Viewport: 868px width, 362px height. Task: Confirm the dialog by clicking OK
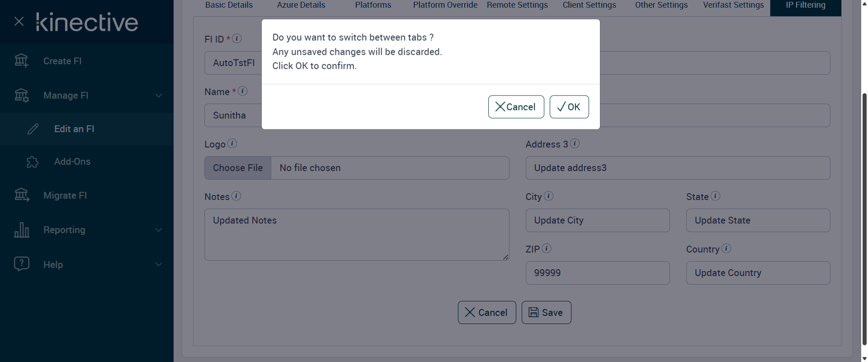569,107
